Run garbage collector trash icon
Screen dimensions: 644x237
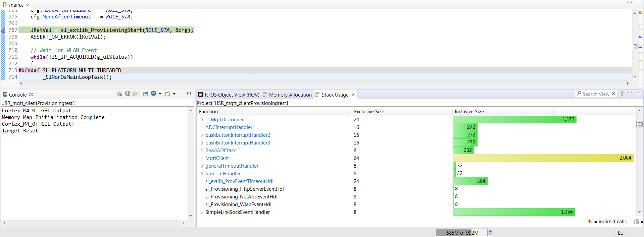point(490,233)
